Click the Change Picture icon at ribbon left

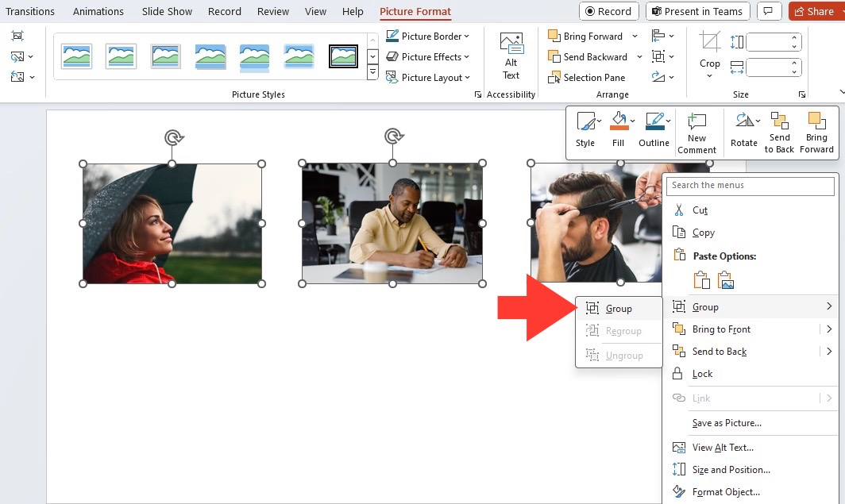tap(17, 56)
